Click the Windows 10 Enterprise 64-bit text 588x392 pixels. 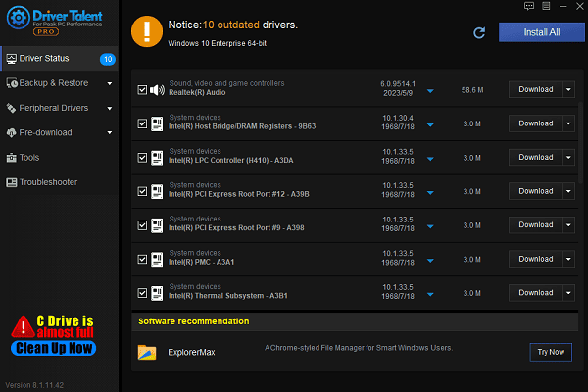[218, 43]
